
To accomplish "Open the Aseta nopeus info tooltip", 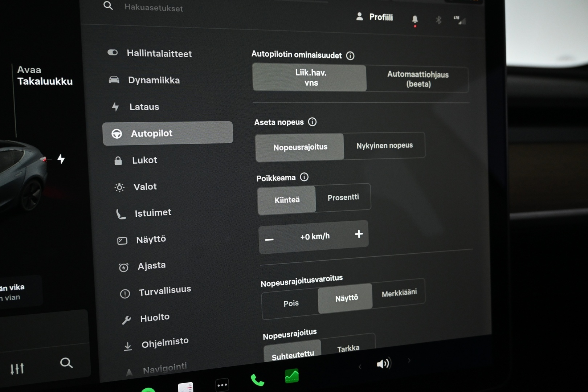I will [312, 122].
